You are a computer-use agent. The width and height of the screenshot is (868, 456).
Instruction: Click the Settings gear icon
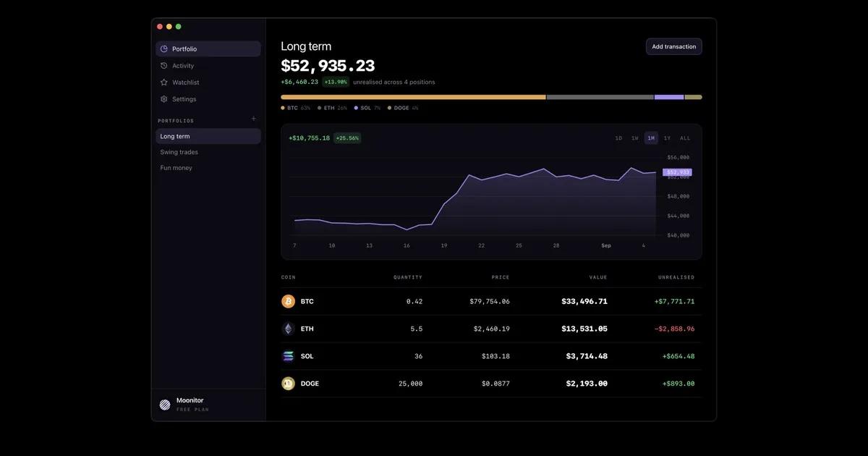tap(164, 99)
